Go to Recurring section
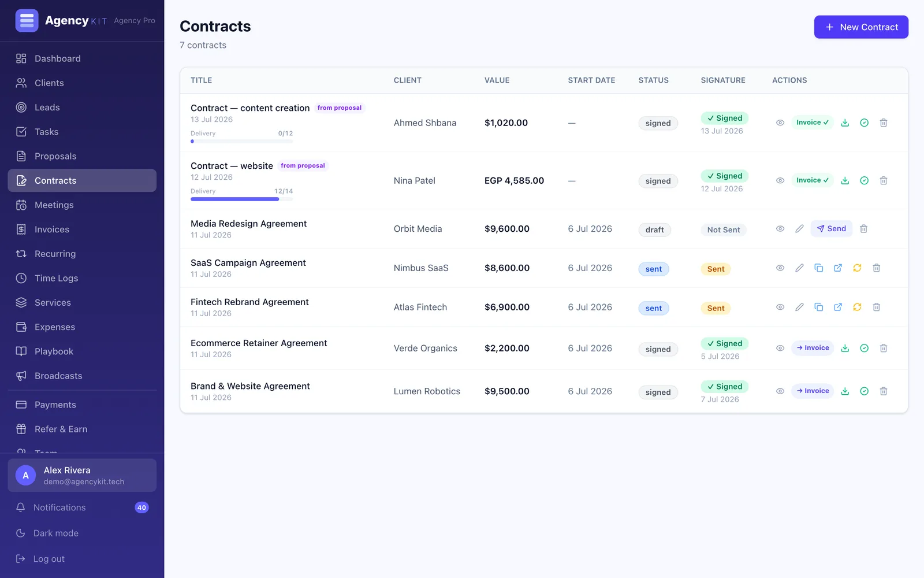 point(82,254)
